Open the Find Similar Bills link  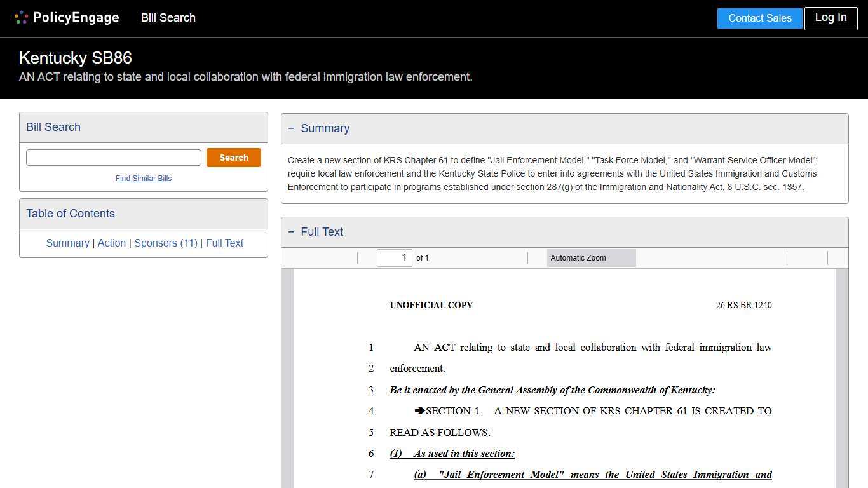(143, 179)
